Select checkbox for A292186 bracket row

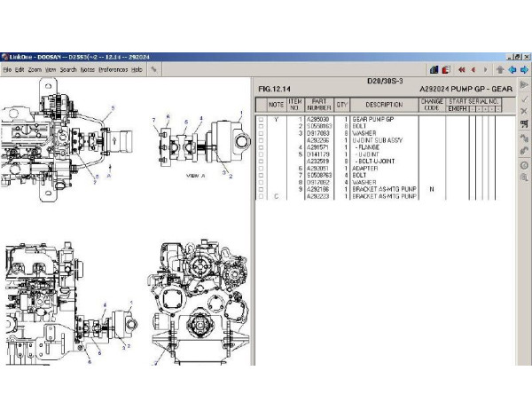point(261,189)
